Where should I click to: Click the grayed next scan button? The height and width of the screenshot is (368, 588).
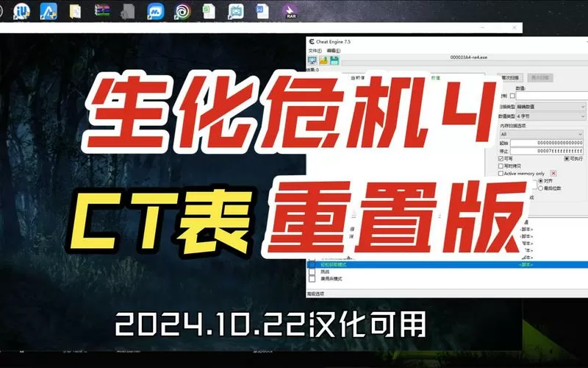click(540, 78)
